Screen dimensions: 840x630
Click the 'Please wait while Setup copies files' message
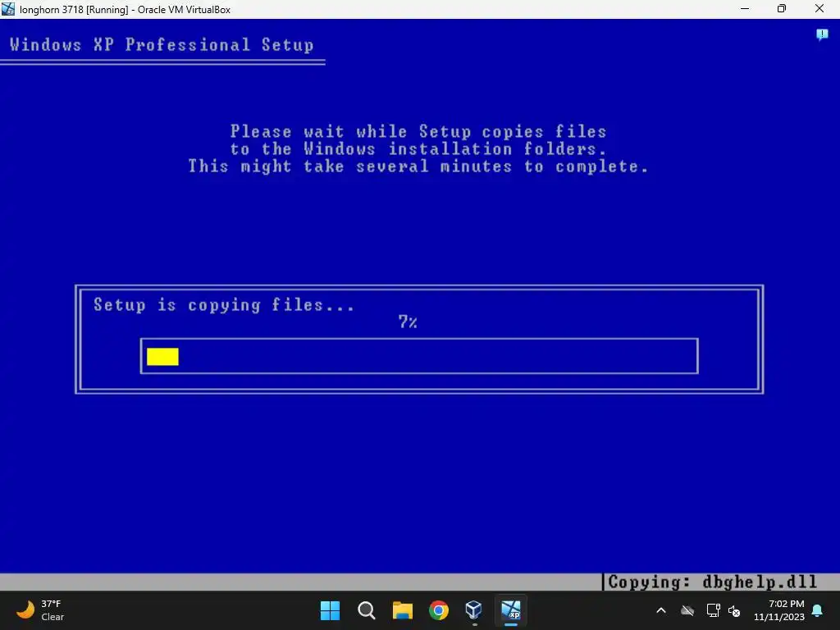point(418,132)
